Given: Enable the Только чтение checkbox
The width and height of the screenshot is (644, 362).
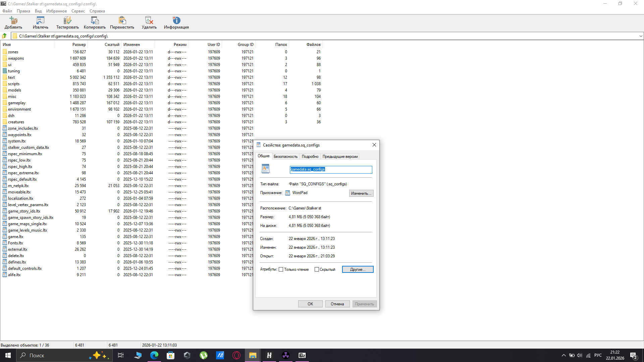Looking at the screenshot, I should click(x=281, y=269).
